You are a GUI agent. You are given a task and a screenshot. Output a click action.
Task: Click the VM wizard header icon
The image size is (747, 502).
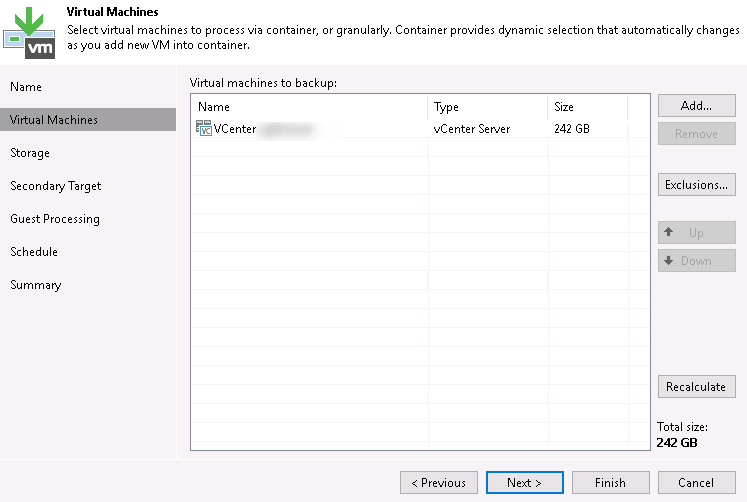point(28,32)
